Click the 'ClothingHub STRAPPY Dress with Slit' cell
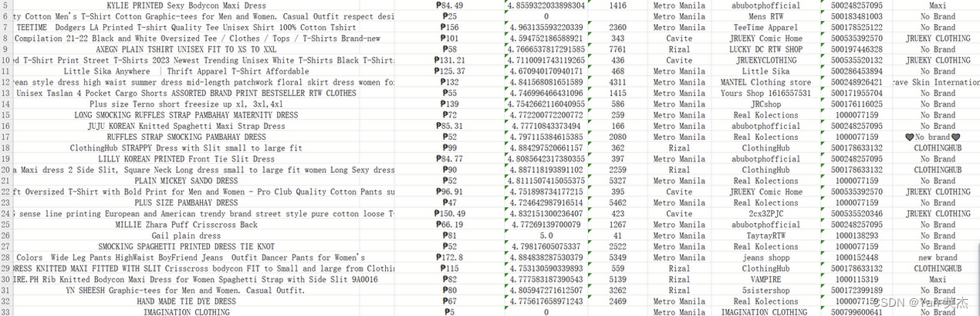This screenshot has width=980, height=316. click(186, 148)
